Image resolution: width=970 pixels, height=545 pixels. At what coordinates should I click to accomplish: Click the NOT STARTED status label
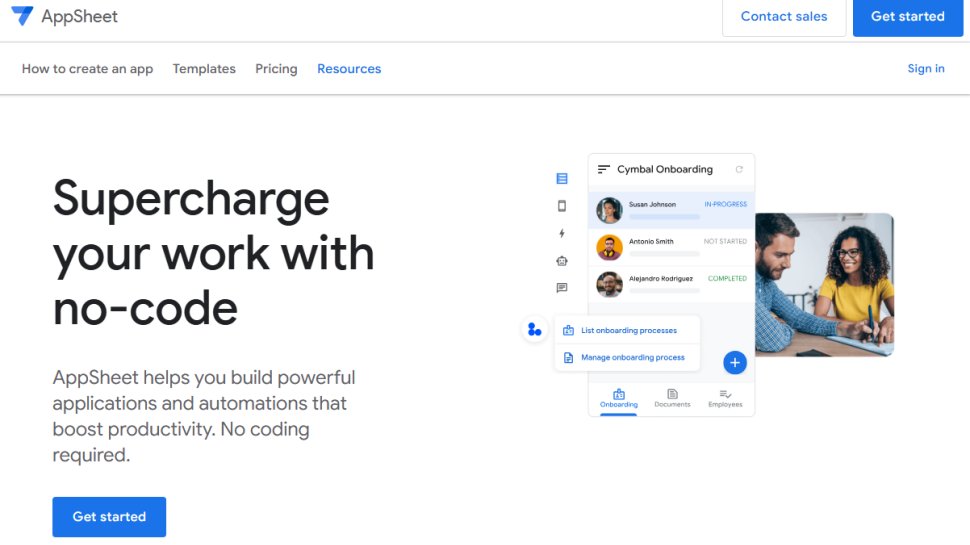pyautogui.click(x=725, y=241)
